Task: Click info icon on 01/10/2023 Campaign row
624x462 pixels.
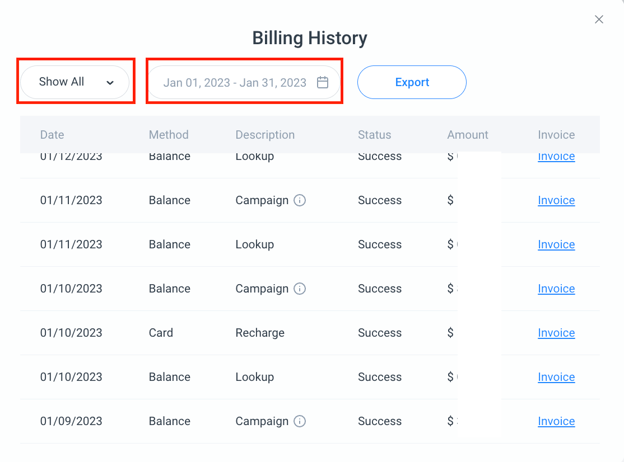Action: coord(300,288)
